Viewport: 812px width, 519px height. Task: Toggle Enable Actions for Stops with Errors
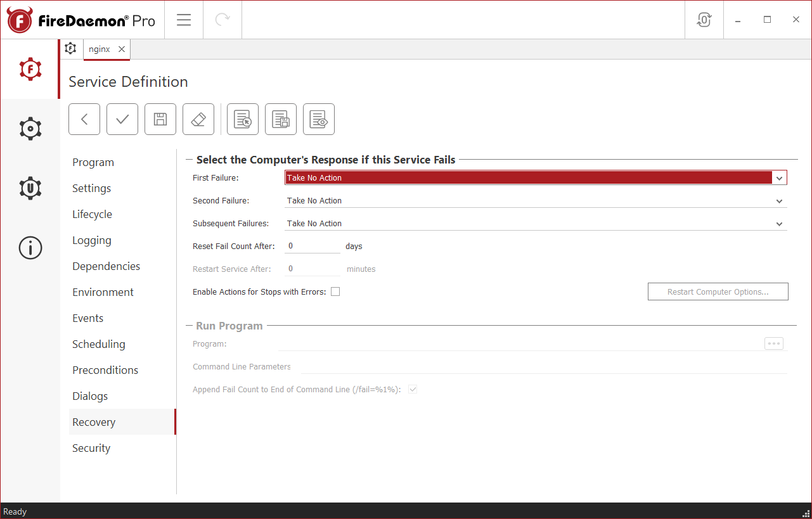335,292
